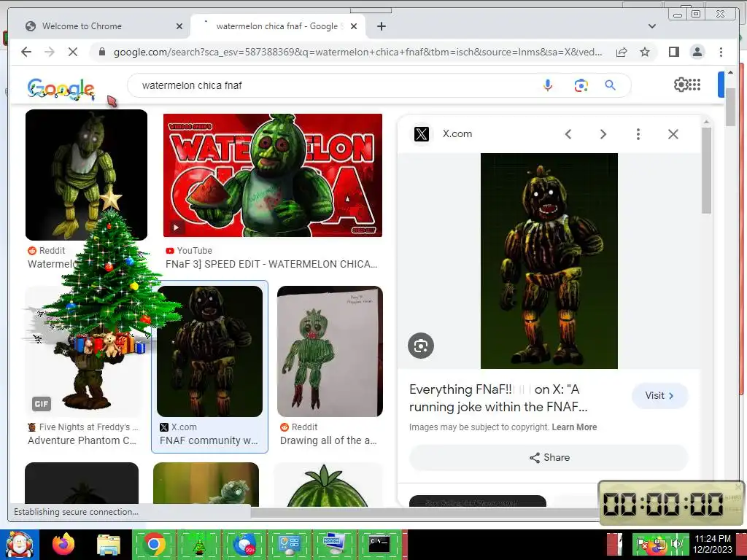Open the Learn More copyright link
This screenshot has width=747, height=560.
click(x=574, y=427)
